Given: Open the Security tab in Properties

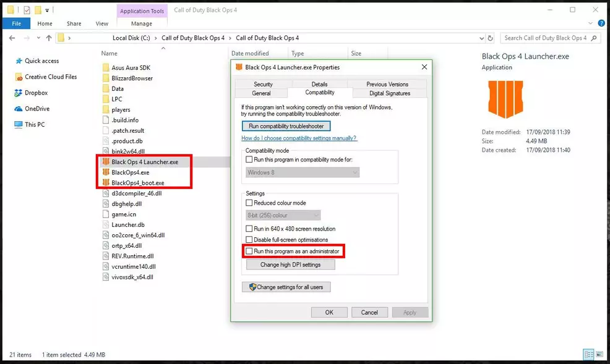Looking at the screenshot, I should [263, 84].
